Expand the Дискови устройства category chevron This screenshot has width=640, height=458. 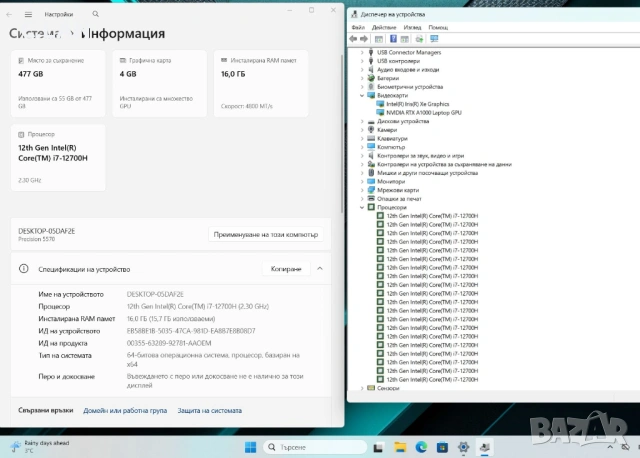[x=362, y=121]
